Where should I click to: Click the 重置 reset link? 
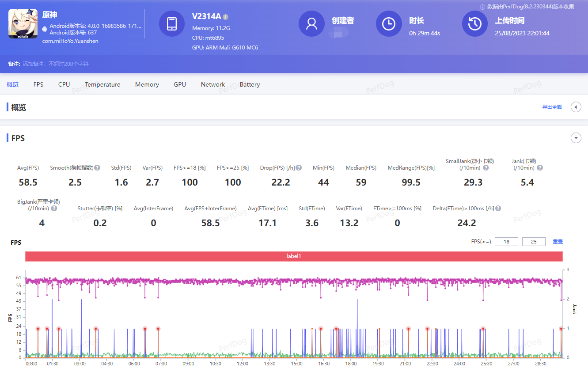pyautogui.click(x=558, y=242)
